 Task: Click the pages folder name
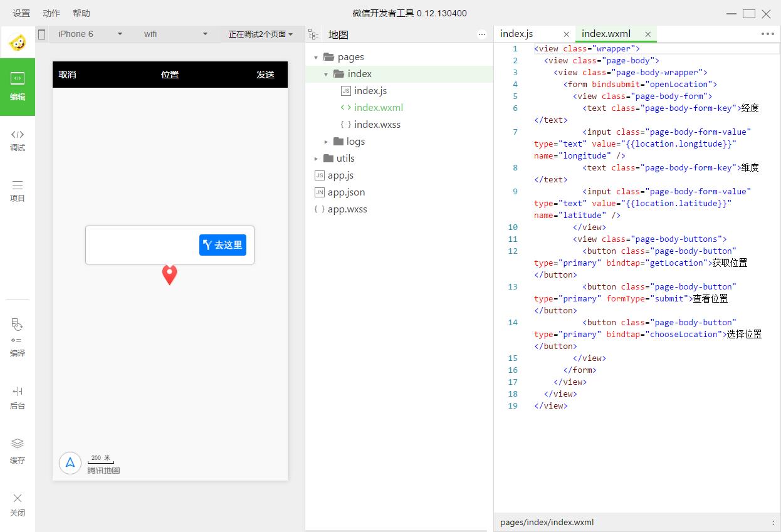pyautogui.click(x=350, y=57)
